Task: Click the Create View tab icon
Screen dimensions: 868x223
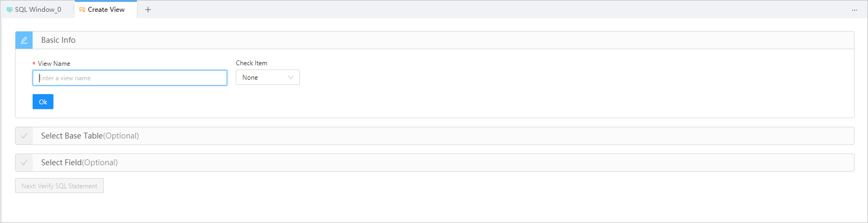Action: tap(82, 10)
